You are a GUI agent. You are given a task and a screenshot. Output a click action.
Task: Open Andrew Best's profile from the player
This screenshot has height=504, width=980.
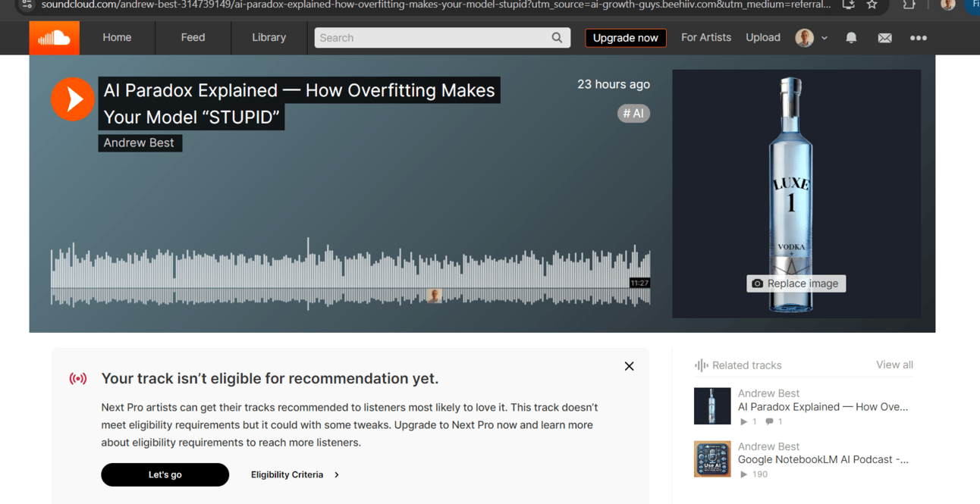tap(139, 142)
